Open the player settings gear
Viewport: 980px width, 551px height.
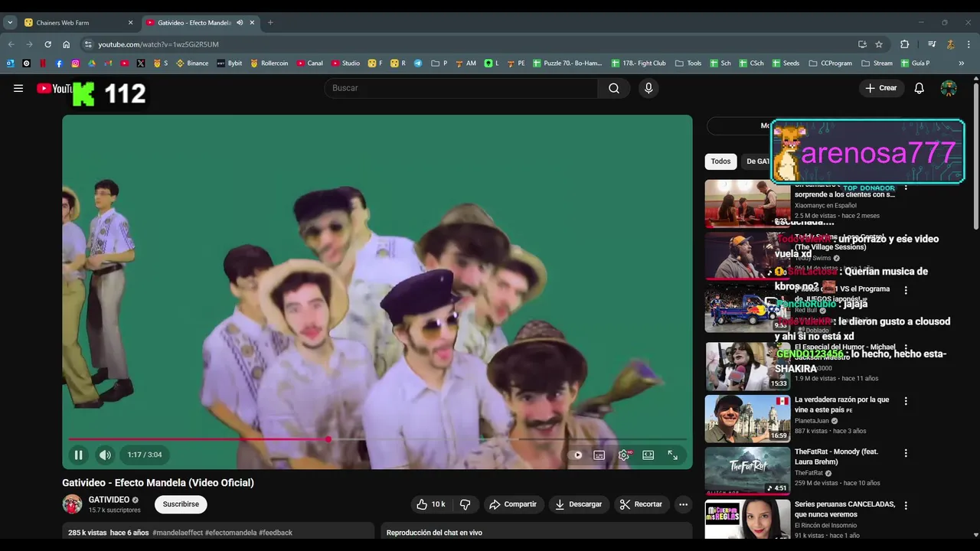click(624, 455)
